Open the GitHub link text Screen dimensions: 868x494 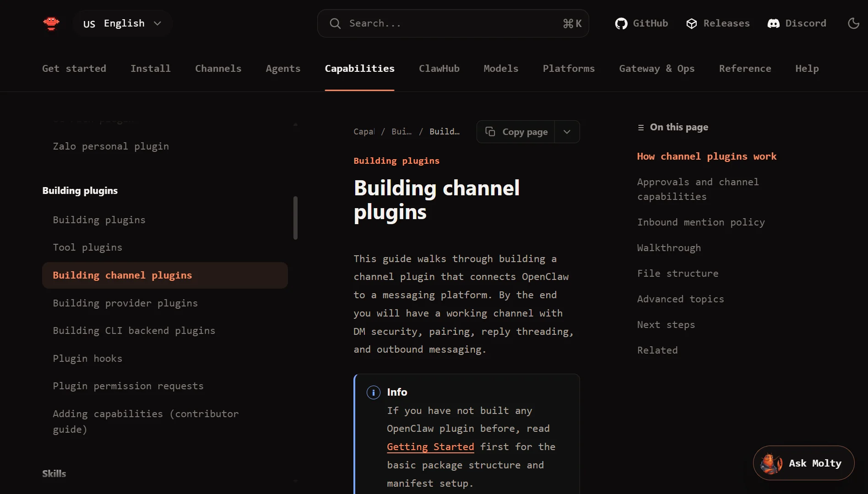650,23
